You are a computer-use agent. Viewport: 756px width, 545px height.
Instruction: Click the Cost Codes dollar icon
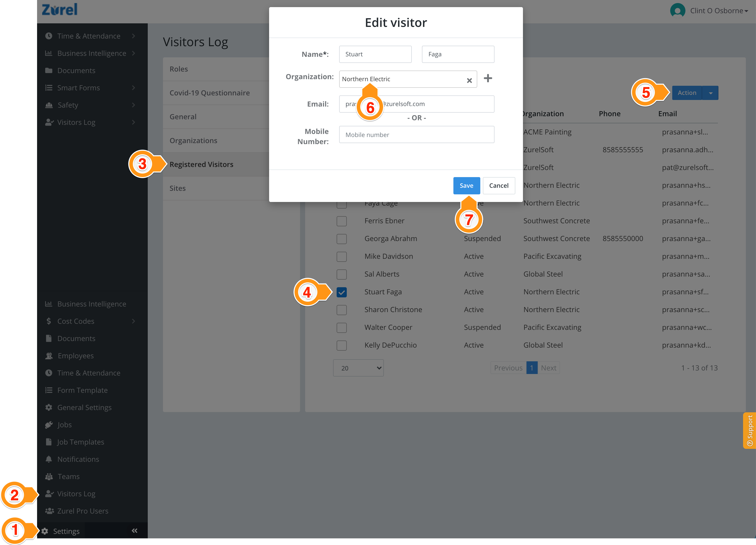point(49,321)
